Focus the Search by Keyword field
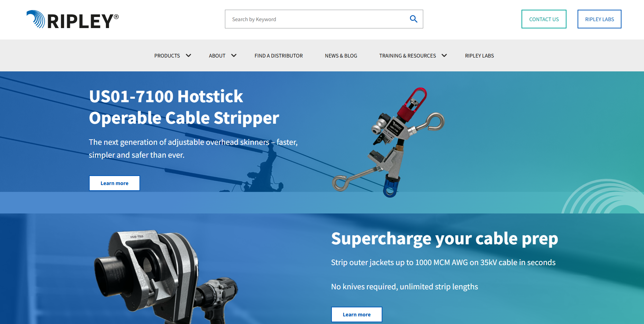644x324 pixels. (317, 19)
